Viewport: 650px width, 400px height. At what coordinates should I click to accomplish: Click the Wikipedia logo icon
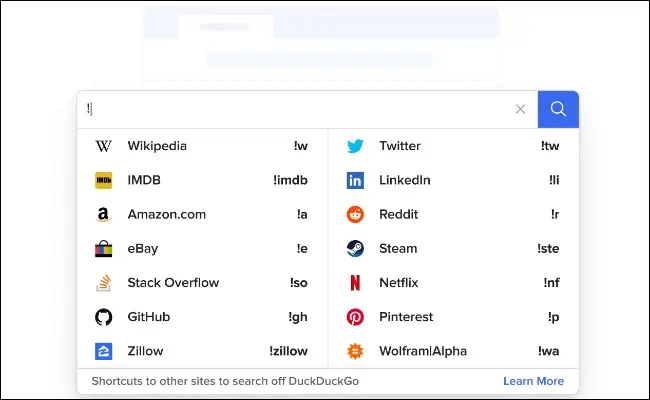[104, 146]
